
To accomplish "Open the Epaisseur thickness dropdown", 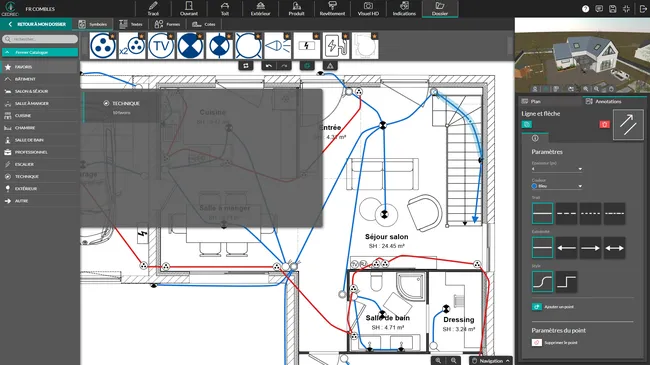I will pyautogui.click(x=557, y=169).
